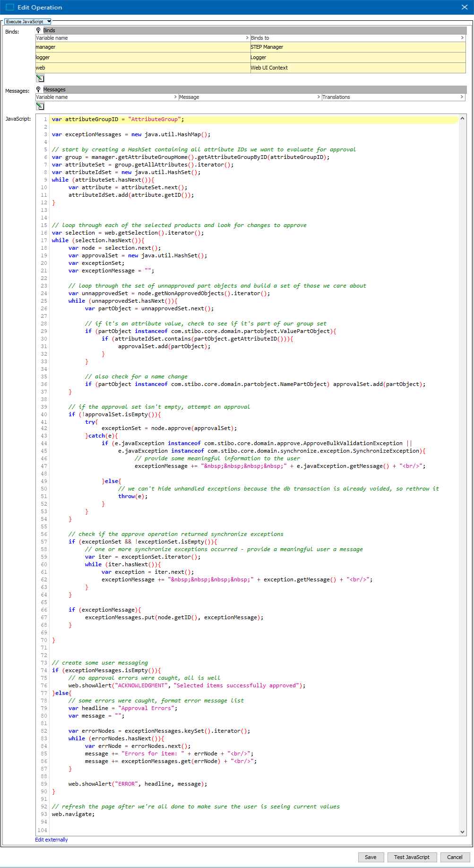Select the 'STEP Manager' bind cell

358,47
